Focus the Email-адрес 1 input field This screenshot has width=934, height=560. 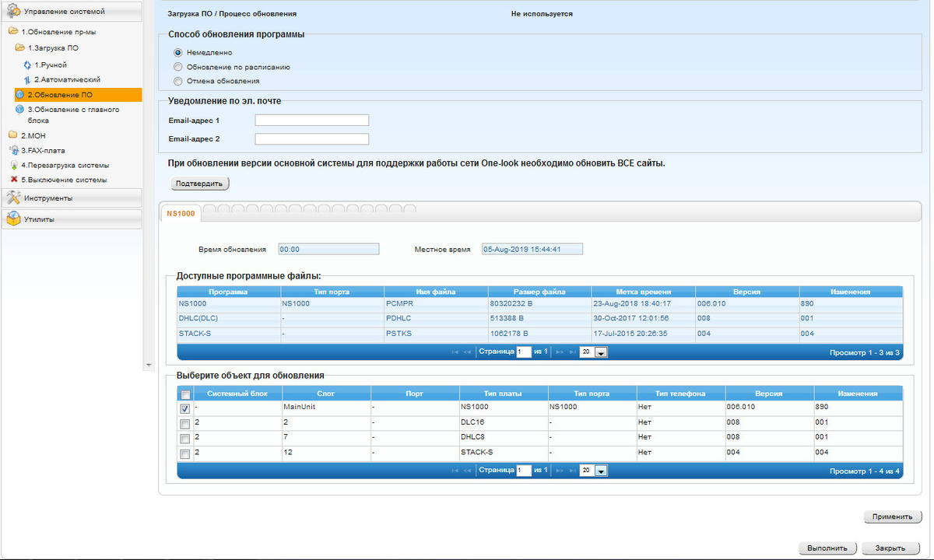[x=311, y=121]
